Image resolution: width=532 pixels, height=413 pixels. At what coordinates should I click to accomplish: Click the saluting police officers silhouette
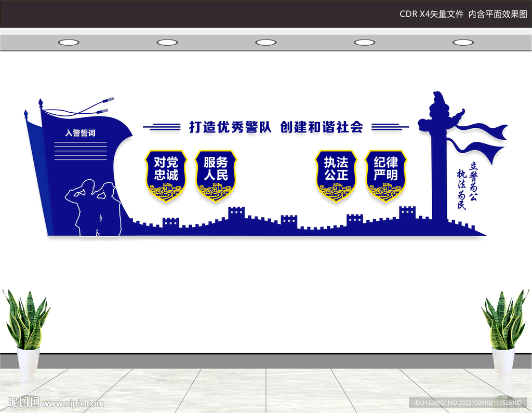(x=94, y=207)
